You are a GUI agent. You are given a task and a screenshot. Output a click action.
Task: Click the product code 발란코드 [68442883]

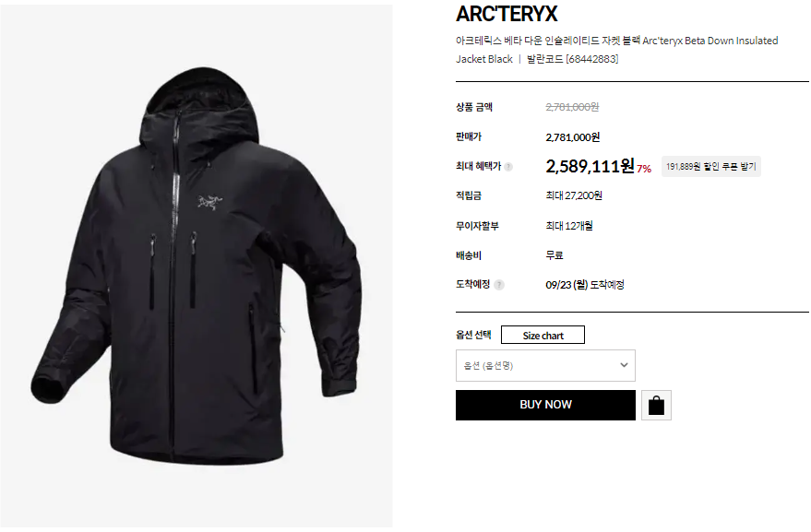tap(572, 59)
